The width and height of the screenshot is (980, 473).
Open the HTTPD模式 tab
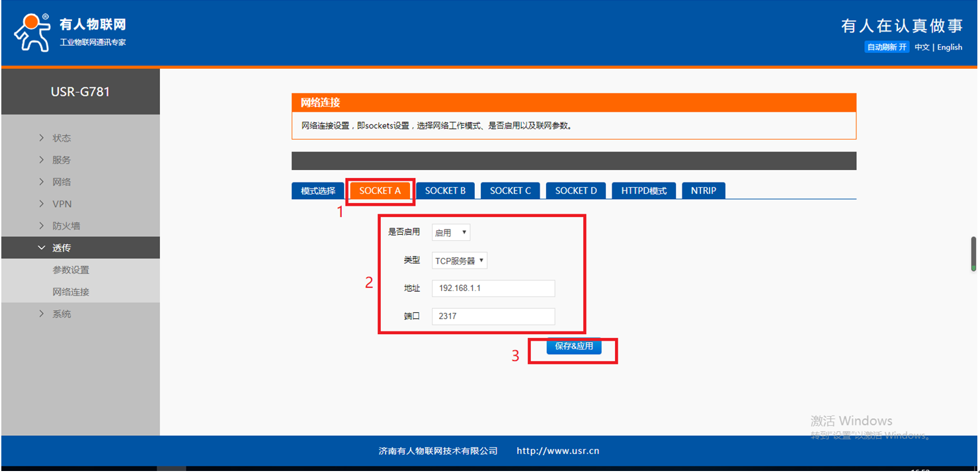point(643,191)
